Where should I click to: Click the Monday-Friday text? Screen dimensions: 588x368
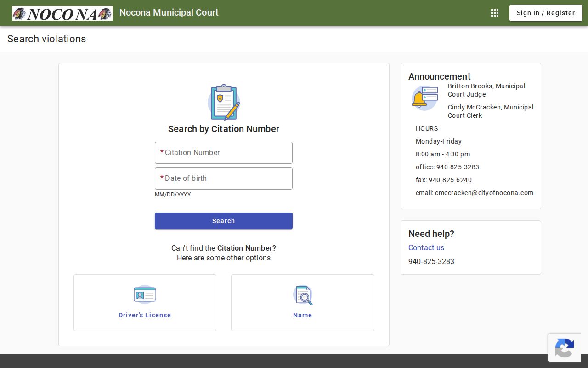click(439, 141)
